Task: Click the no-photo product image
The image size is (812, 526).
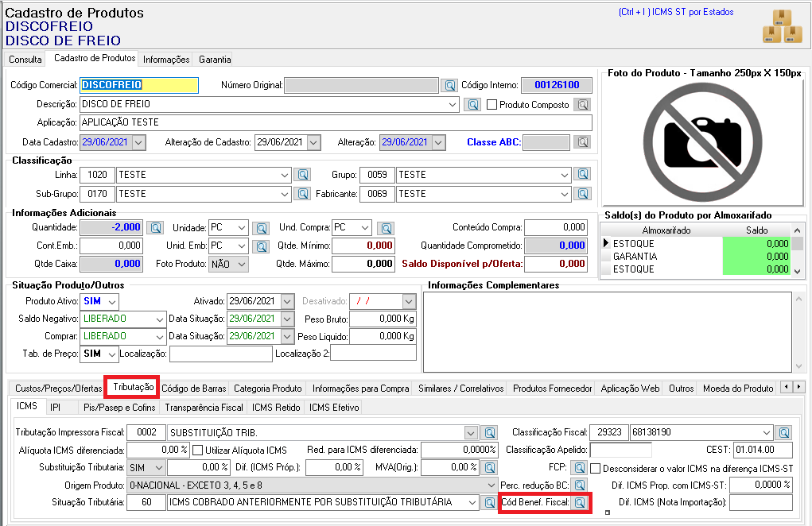Action: coord(703,142)
